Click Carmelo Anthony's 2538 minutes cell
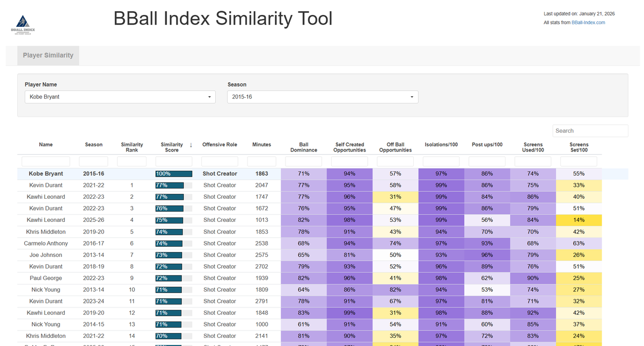 tap(262, 243)
